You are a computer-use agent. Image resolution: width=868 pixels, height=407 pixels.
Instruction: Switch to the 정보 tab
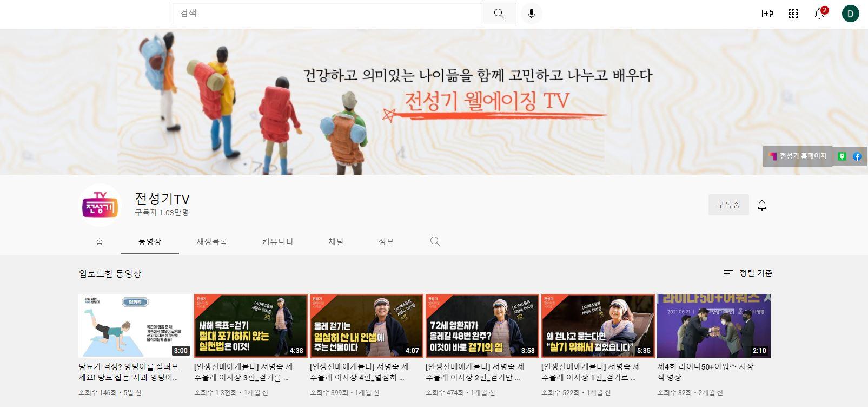(x=386, y=241)
